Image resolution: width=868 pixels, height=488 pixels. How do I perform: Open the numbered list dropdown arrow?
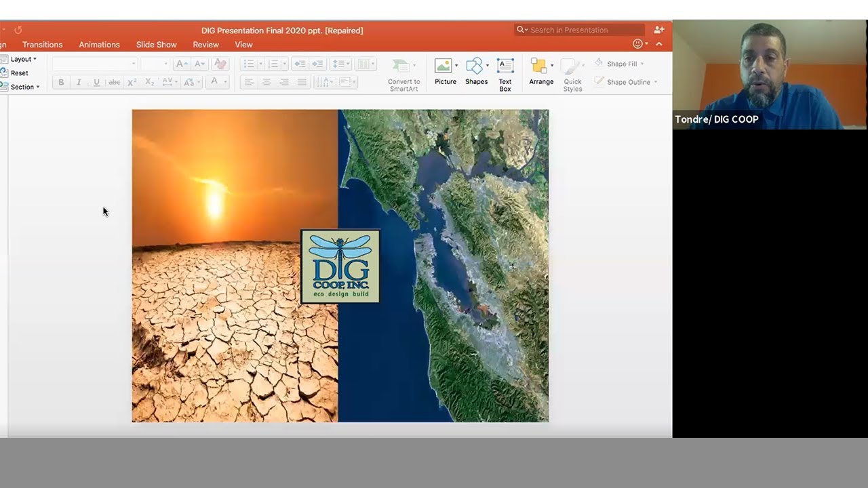(x=284, y=64)
